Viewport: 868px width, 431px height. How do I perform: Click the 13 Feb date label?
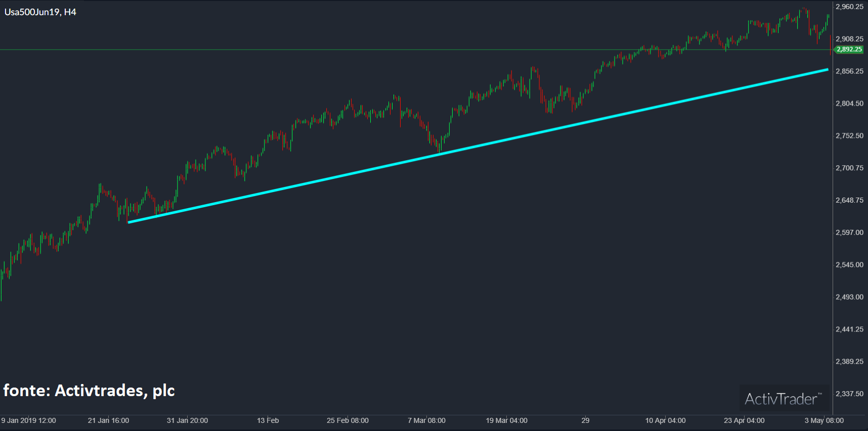point(268,420)
